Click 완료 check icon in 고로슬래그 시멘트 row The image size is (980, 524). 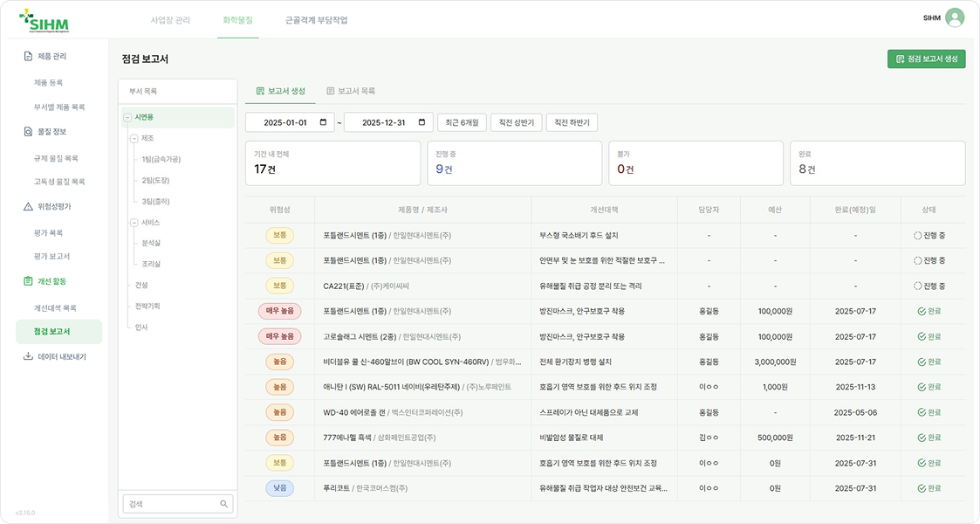coord(922,336)
